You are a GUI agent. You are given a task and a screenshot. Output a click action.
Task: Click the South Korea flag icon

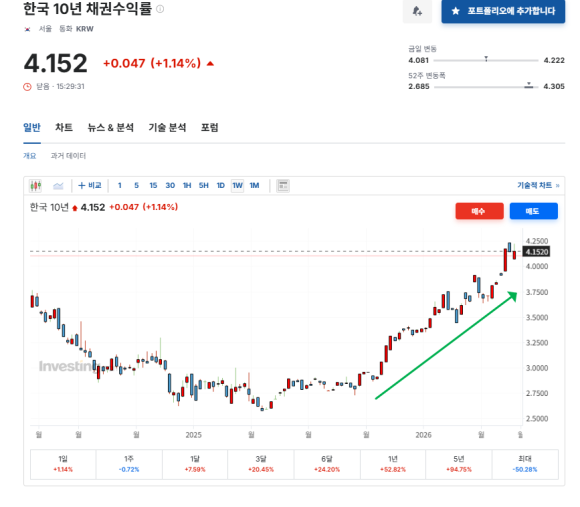coord(27,29)
